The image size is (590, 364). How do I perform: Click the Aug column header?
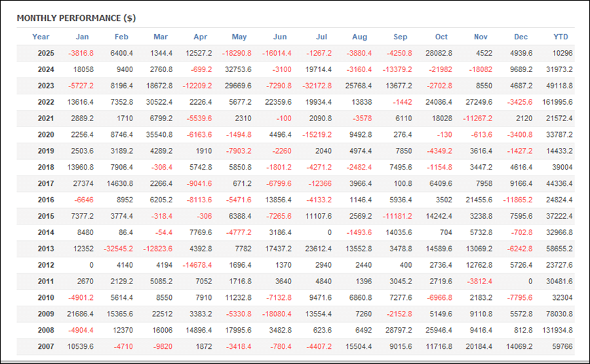tap(360, 37)
